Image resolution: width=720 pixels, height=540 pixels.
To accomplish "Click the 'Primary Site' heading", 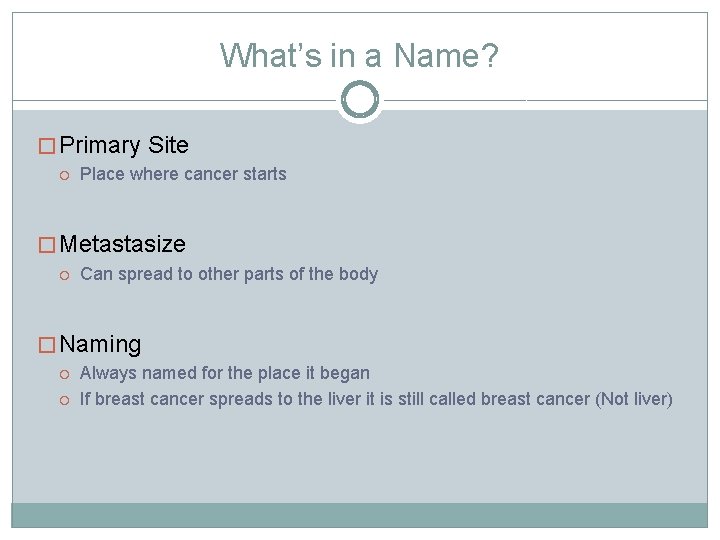I will coord(124,145).
